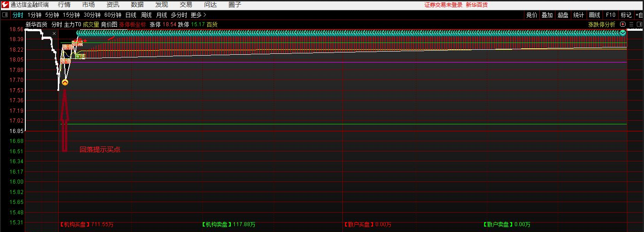
Task: Toggle the right side panel icon in the top right
Action: (x=639, y=24)
